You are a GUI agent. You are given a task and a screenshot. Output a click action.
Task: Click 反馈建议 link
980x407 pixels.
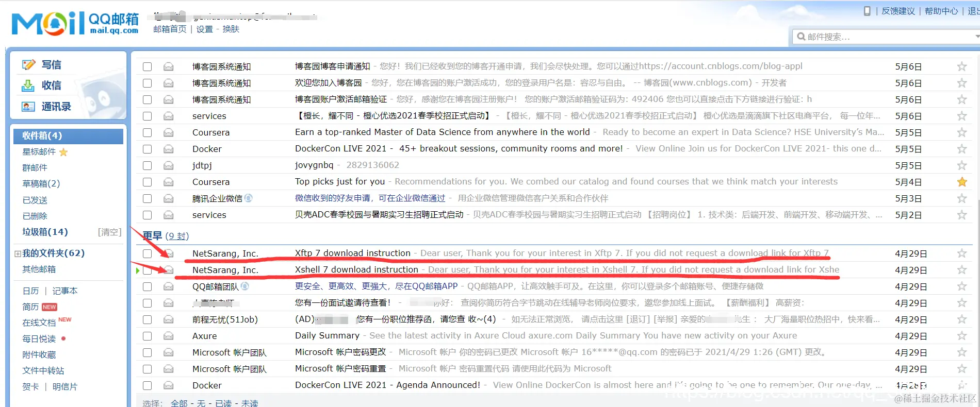point(898,11)
